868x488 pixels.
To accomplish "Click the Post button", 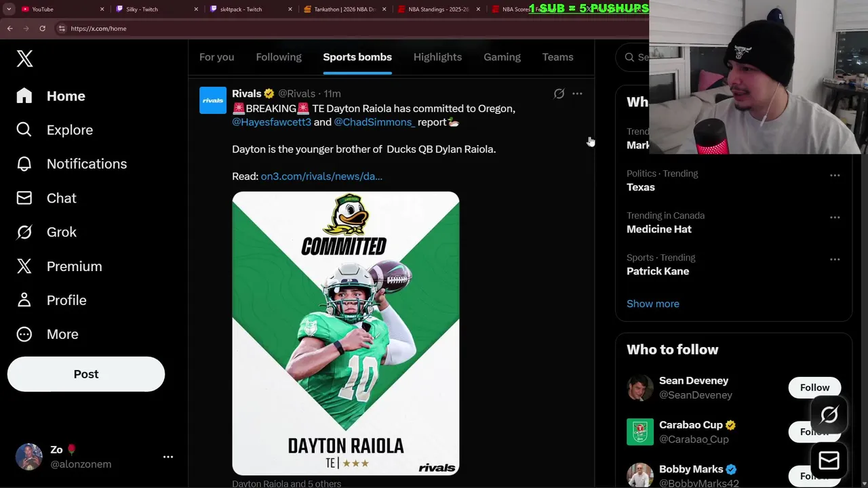I will tap(86, 374).
